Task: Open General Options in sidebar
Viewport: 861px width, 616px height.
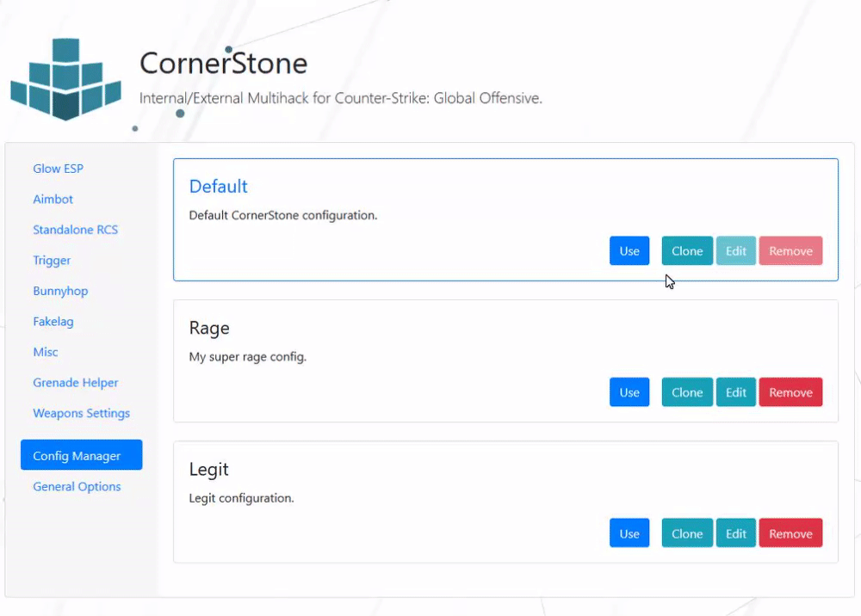Action: coord(77,487)
